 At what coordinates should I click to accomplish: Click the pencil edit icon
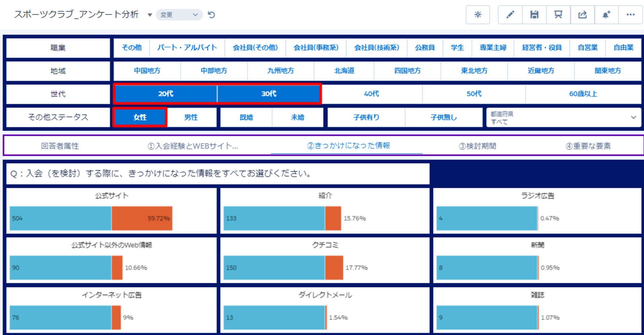coord(510,15)
